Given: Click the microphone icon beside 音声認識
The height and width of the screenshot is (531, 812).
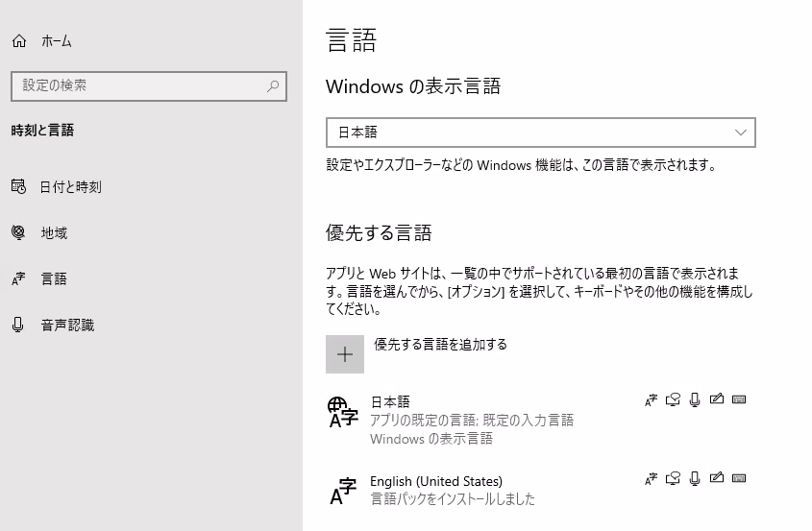Looking at the screenshot, I should pos(17,325).
